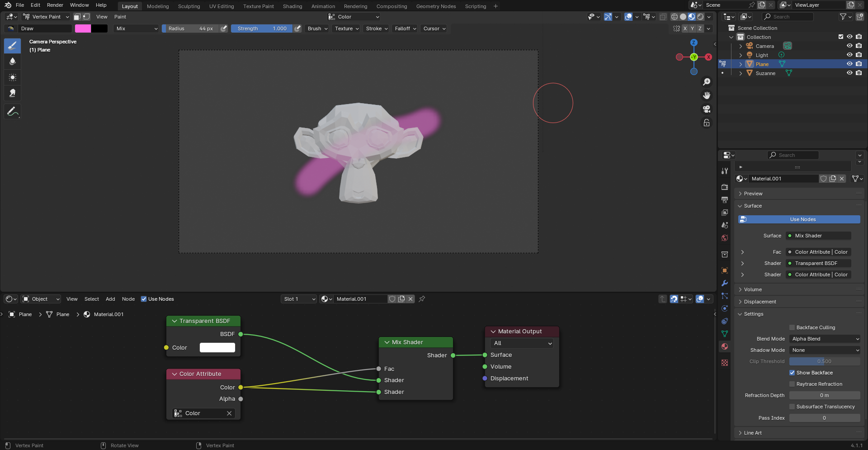
Task: Click the pan view hand icon
Action: click(x=707, y=95)
